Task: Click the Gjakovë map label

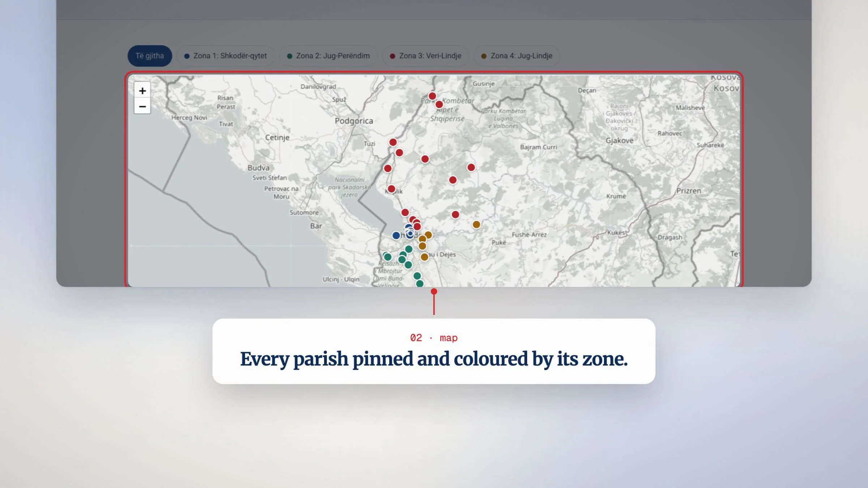Action: click(620, 141)
